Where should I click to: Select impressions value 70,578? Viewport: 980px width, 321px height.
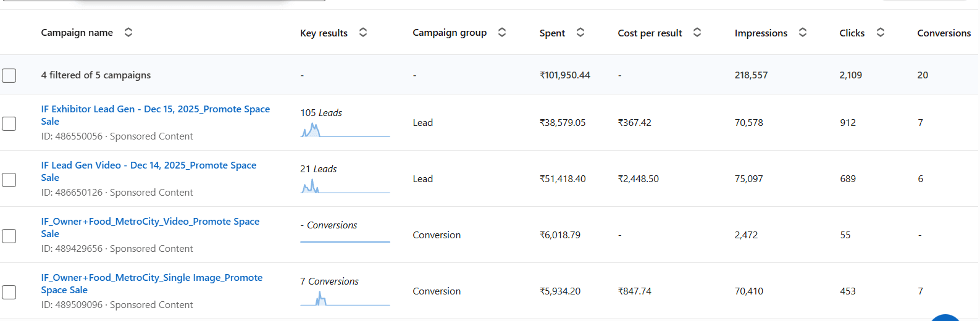pyautogui.click(x=748, y=123)
